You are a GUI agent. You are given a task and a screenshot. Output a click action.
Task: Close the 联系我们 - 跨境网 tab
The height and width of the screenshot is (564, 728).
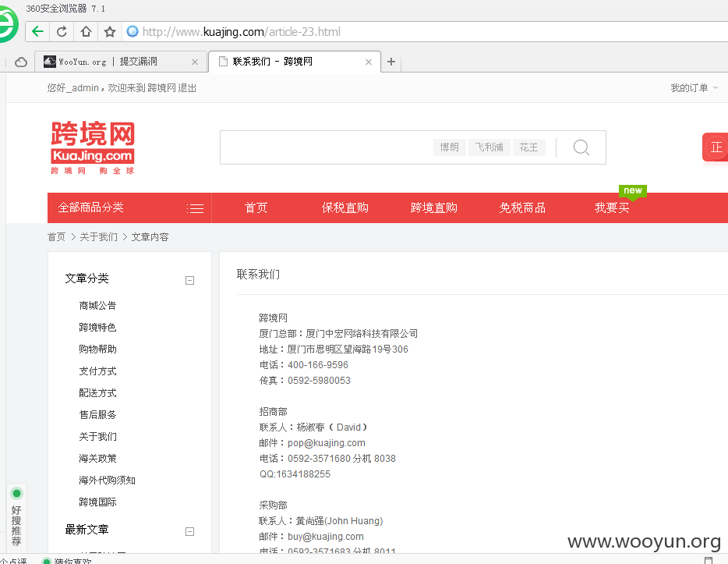[x=369, y=62]
